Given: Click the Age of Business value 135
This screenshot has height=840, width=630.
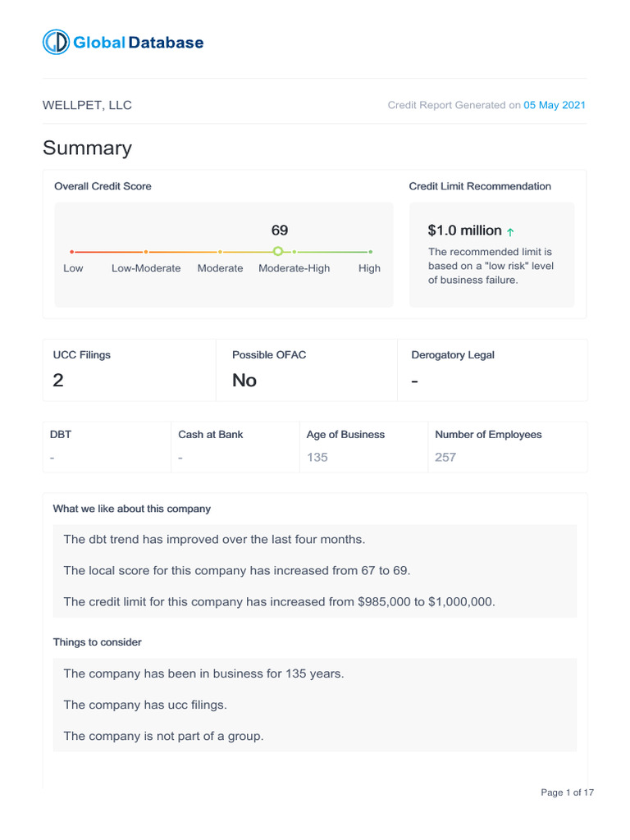Looking at the screenshot, I should click(x=317, y=457).
